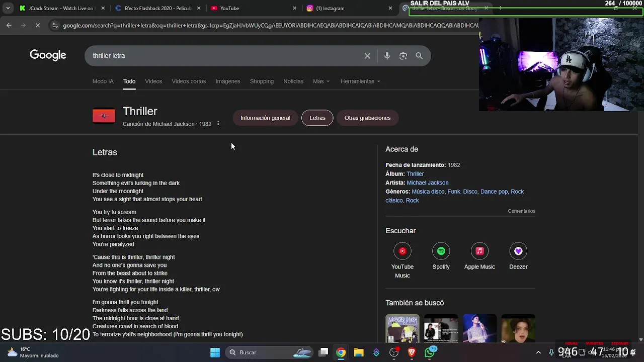
Task: Open the tab search dropdown arrow
Action: pos(8,8)
